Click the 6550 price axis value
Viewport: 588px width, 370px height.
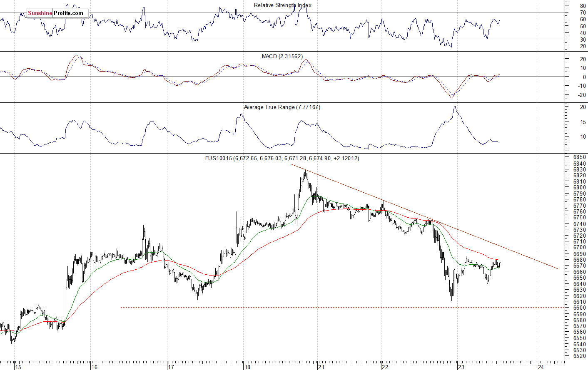579,338
